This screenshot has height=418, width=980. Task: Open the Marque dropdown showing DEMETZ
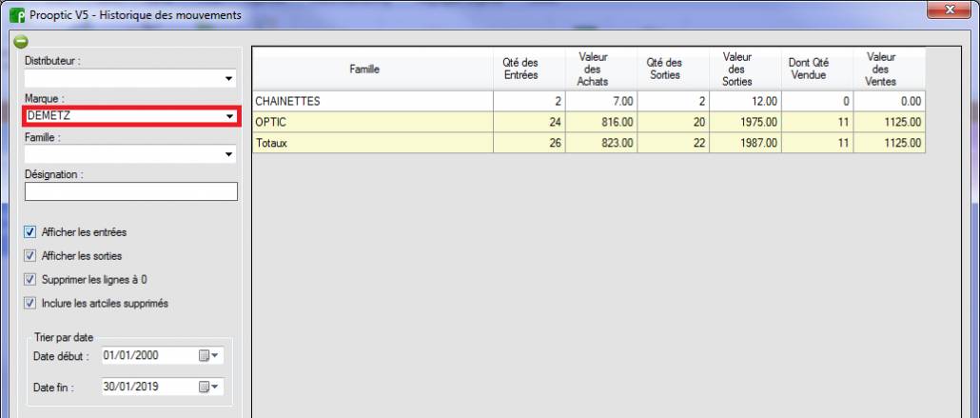pyautogui.click(x=229, y=116)
